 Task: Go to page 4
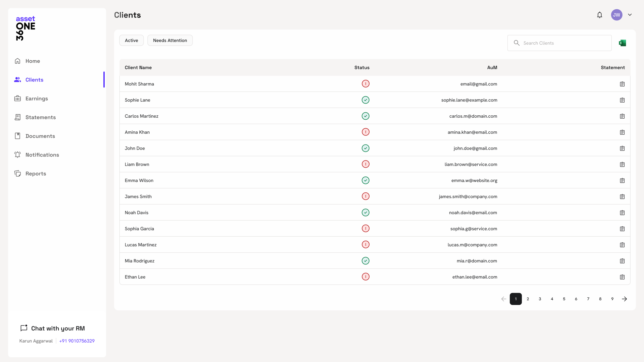tap(552, 299)
